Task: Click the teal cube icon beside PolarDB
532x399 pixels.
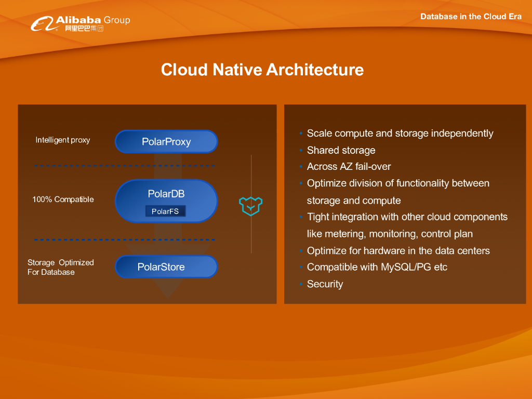Action: click(x=250, y=206)
